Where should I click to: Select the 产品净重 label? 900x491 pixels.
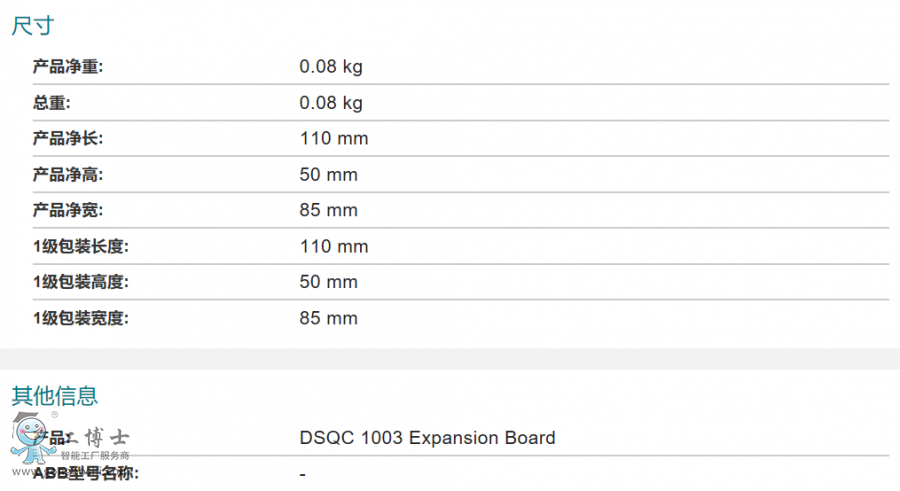coord(68,67)
